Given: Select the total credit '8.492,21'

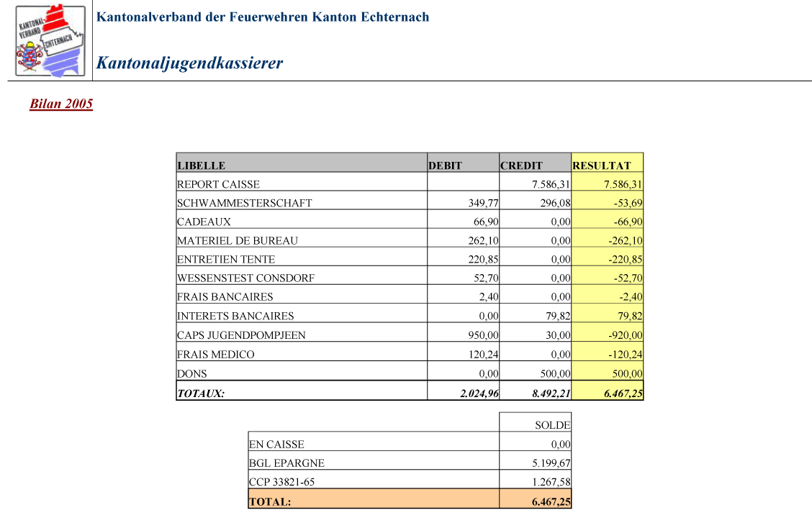Looking at the screenshot, I should point(551,394).
